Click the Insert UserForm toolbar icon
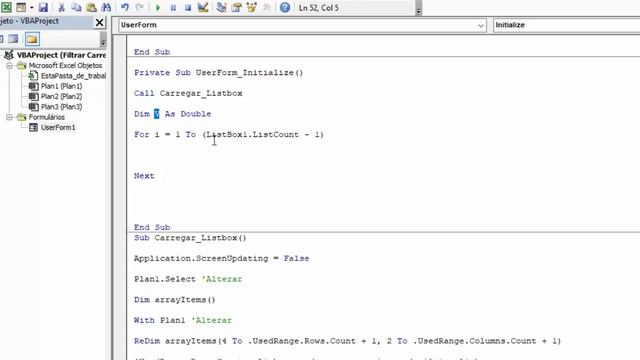The image size is (640, 360). pyautogui.click(x=21, y=7)
